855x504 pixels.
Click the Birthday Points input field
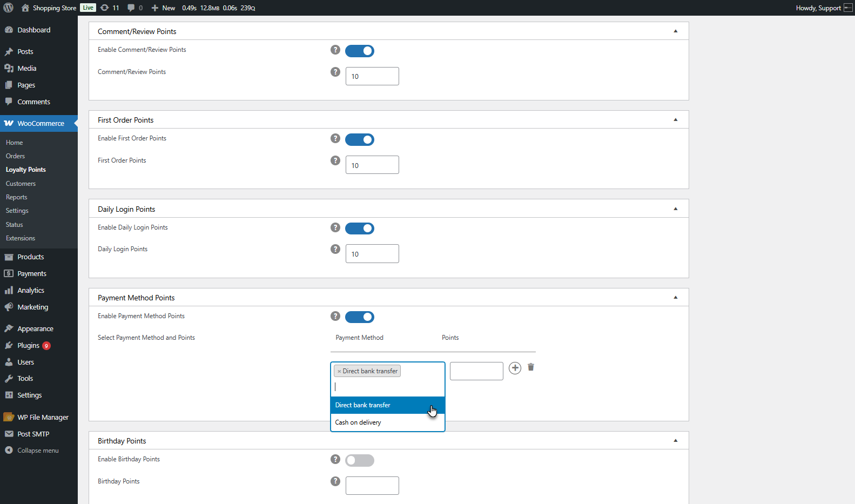372,486
